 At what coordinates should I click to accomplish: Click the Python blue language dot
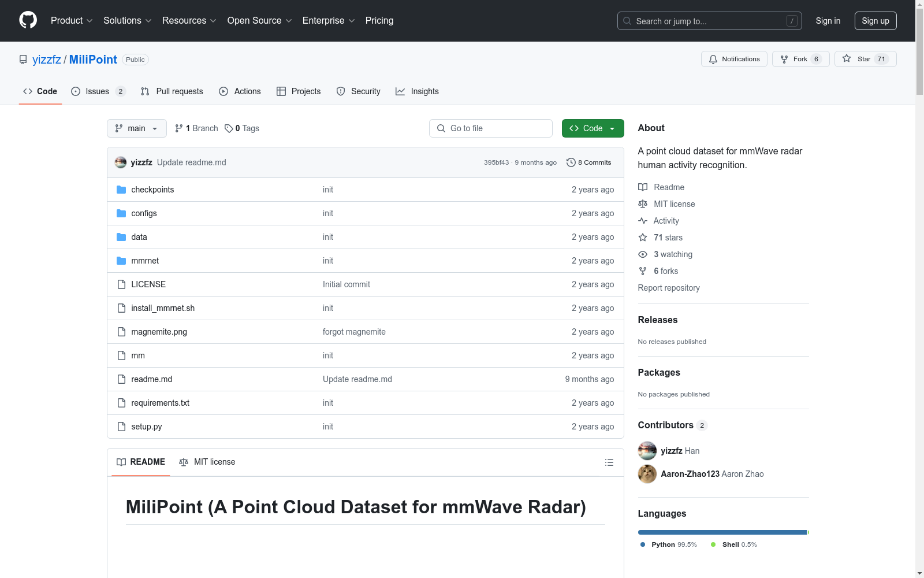click(643, 544)
